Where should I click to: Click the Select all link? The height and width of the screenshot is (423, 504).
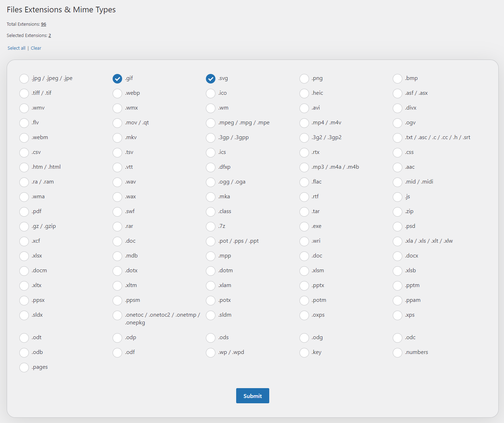pyautogui.click(x=17, y=48)
